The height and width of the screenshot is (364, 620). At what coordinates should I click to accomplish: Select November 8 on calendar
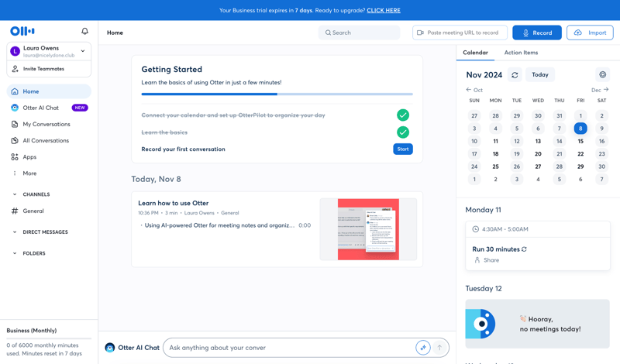pyautogui.click(x=580, y=129)
